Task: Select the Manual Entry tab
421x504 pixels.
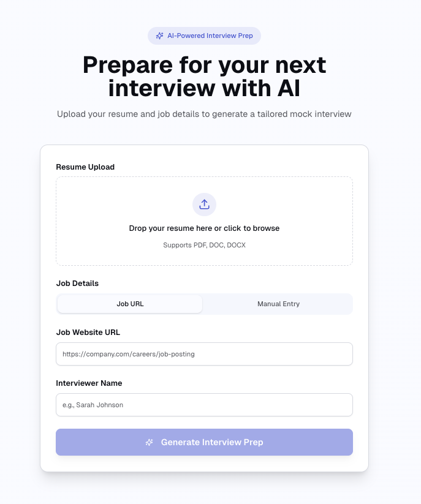Action: click(278, 304)
